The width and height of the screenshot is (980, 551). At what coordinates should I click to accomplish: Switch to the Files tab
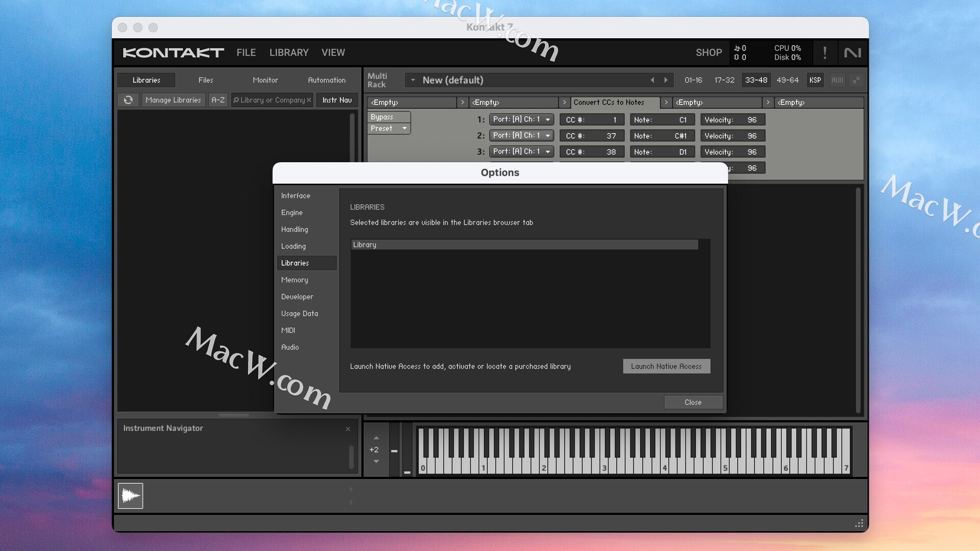206,80
